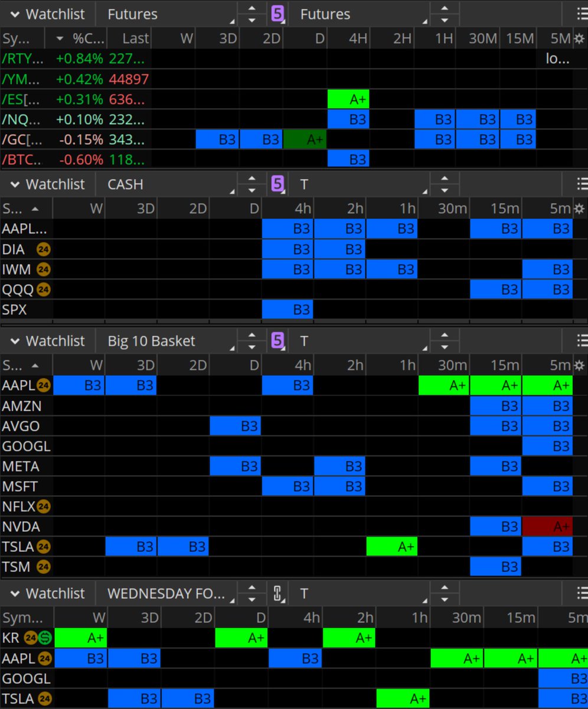Select GOOGL in the WEDNESDAY FO watchlist
588x709 pixels.
point(27,678)
